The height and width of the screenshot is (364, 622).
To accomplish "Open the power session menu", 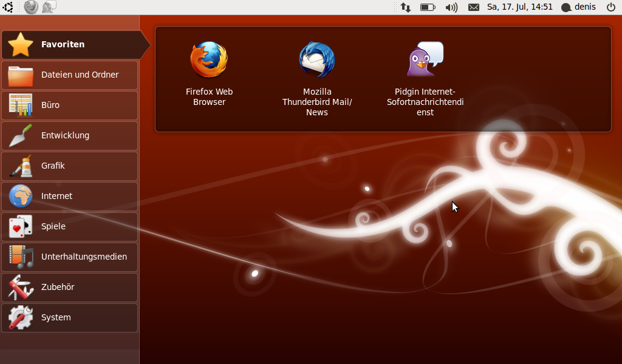I will [611, 7].
